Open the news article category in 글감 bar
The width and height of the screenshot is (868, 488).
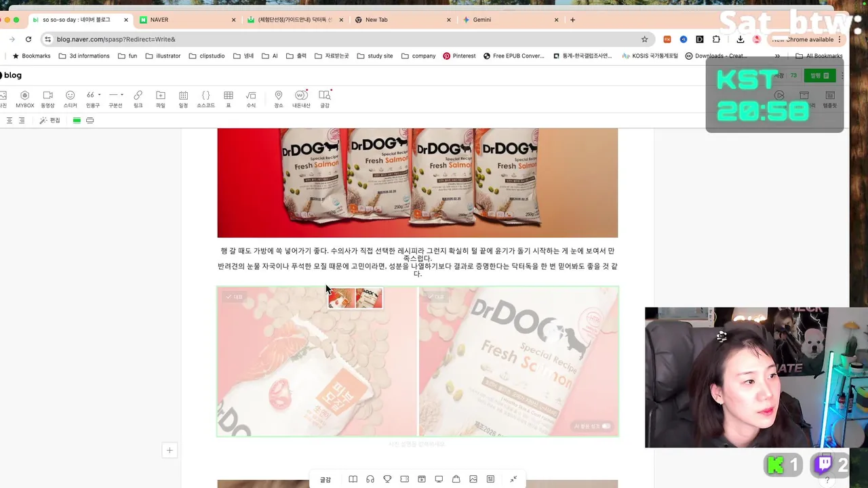click(490, 479)
